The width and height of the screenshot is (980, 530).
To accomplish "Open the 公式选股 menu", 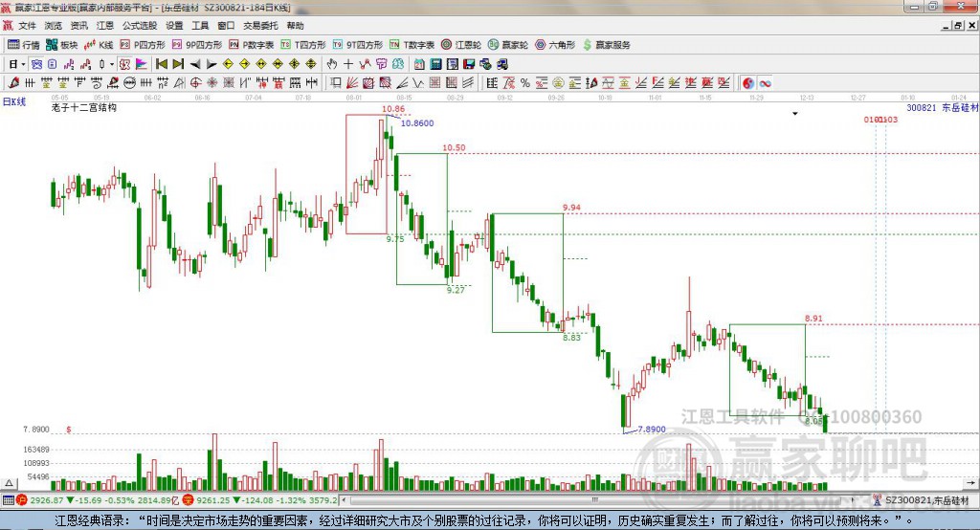I will click(x=140, y=26).
